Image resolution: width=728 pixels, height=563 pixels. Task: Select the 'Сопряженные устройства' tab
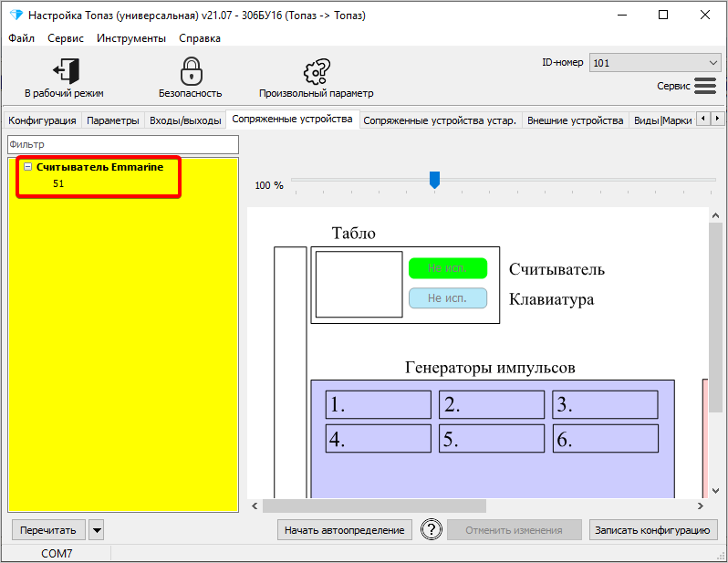(292, 119)
